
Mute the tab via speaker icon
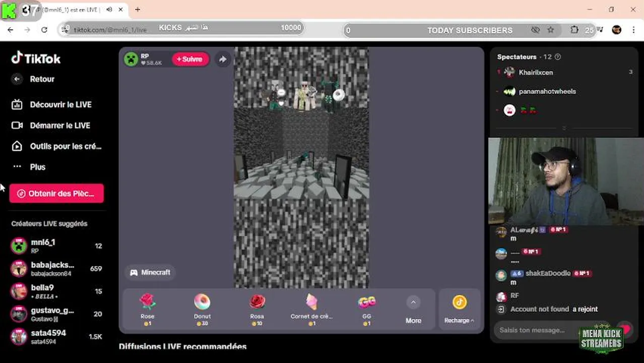[109, 10]
